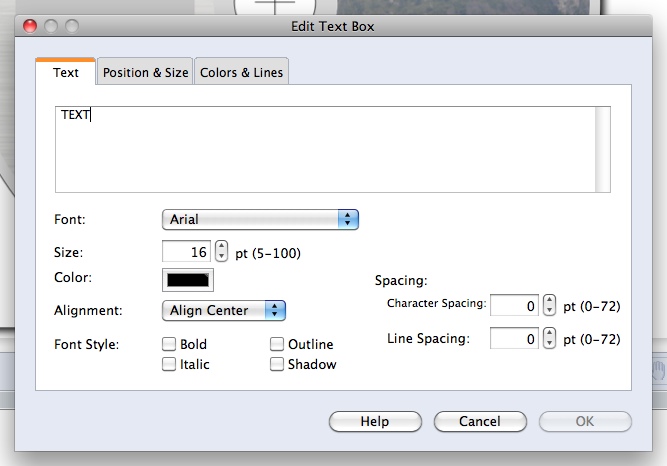Screen dimensions: 667x466
Task: Enable the Bold font style checkbox
Action: [x=170, y=344]
